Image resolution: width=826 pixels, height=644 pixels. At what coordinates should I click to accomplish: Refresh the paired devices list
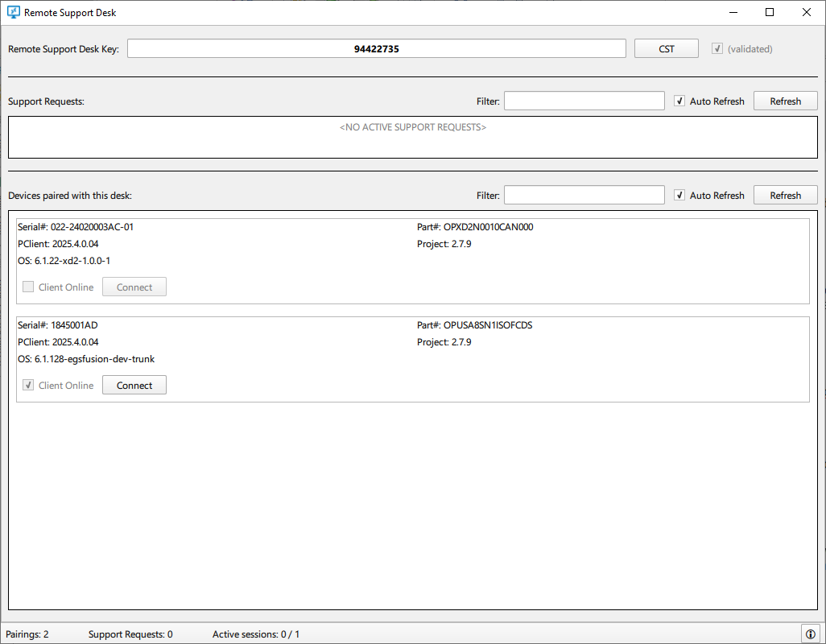(x=785, y=196)
